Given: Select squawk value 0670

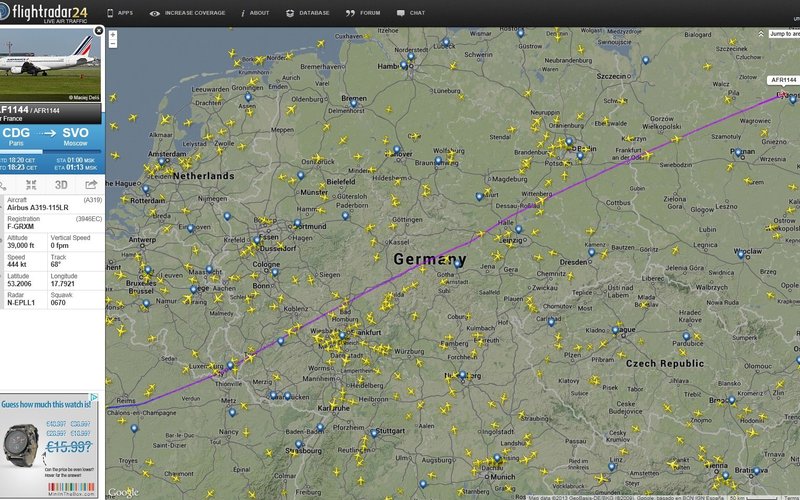Looking at the screenshot, I should point(58,303).
